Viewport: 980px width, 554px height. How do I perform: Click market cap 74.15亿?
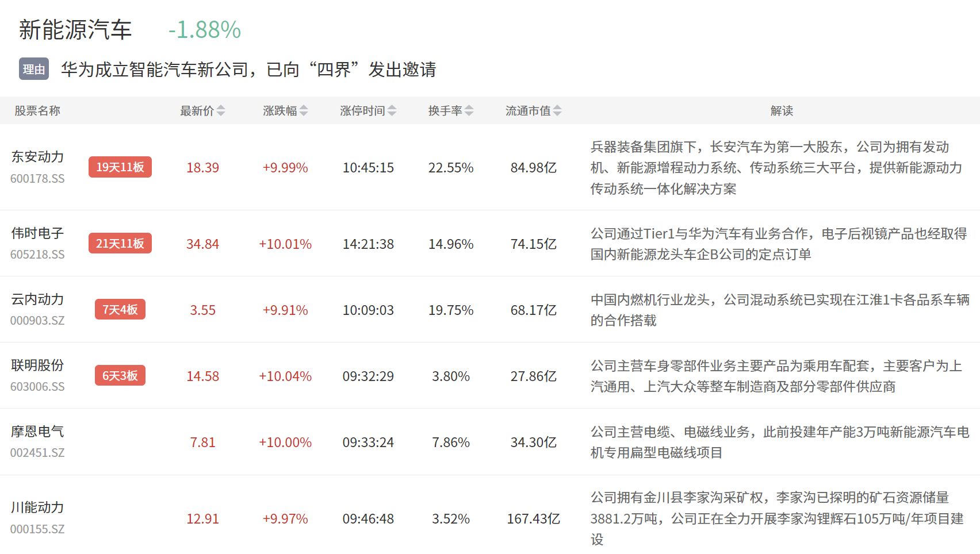tap(534, 244)
